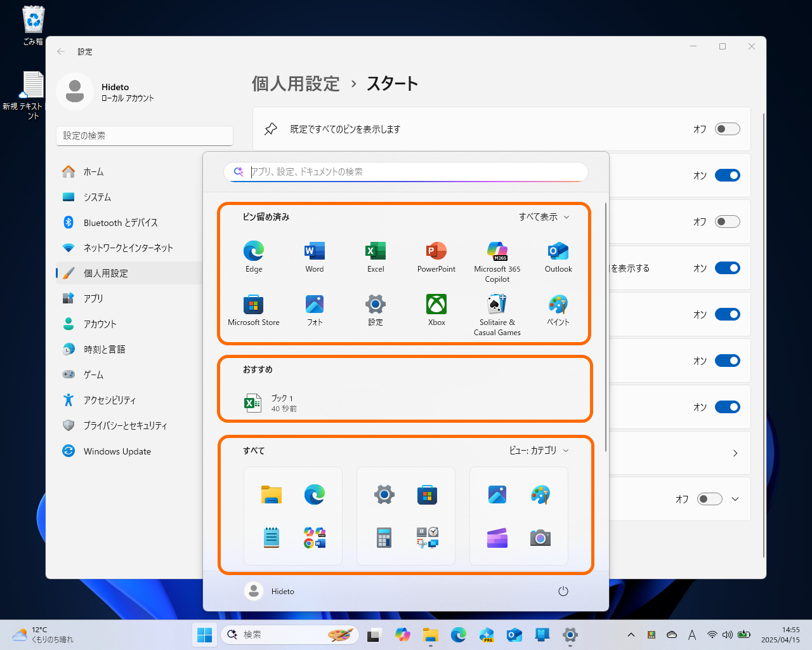The width and height of the screenshot is (812, 650).
Task: Click 個人用設定 breadcrumb link
Action: click(296, 84)
